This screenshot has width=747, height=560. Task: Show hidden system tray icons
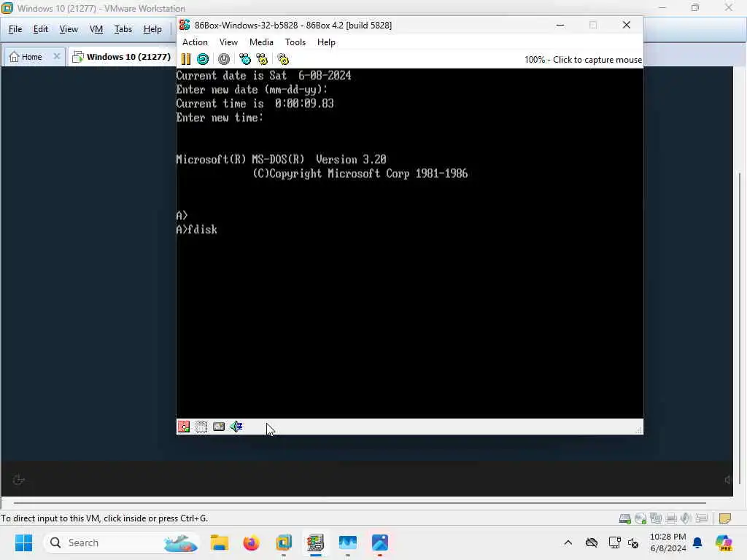[568, 542]
